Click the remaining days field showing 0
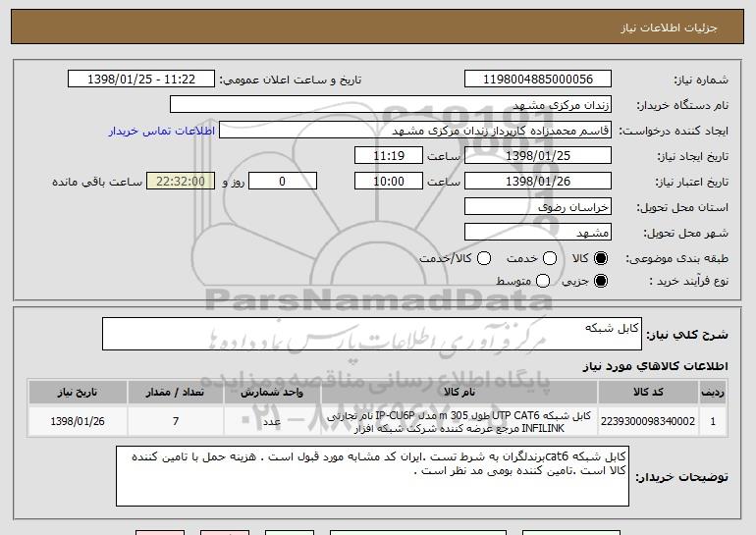Image resolution: width=756 pixels, height=535 pixels. pos(283,182)
